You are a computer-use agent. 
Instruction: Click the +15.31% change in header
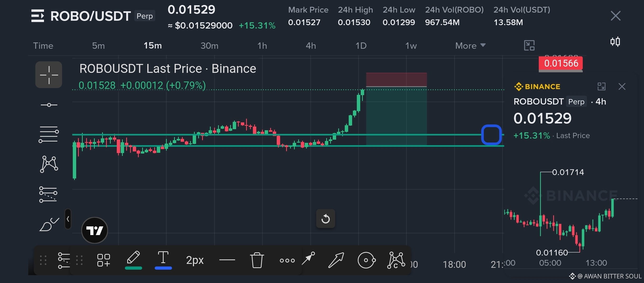257,25
